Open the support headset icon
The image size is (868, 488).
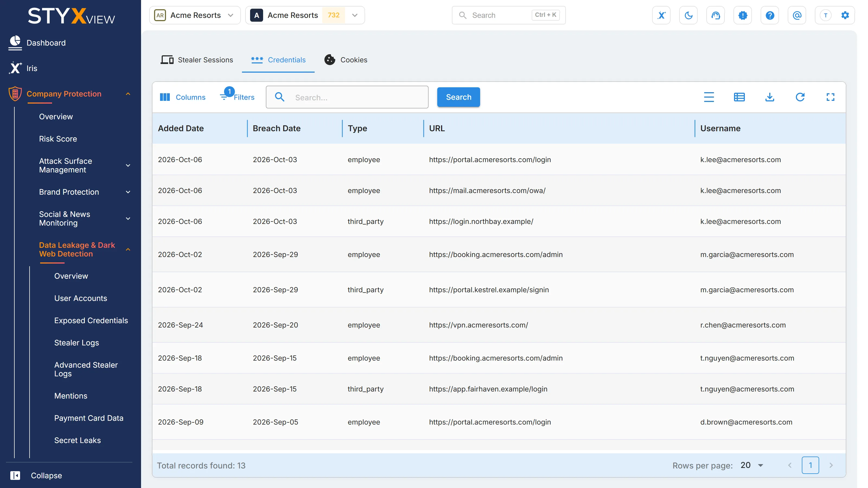(715, 15)
